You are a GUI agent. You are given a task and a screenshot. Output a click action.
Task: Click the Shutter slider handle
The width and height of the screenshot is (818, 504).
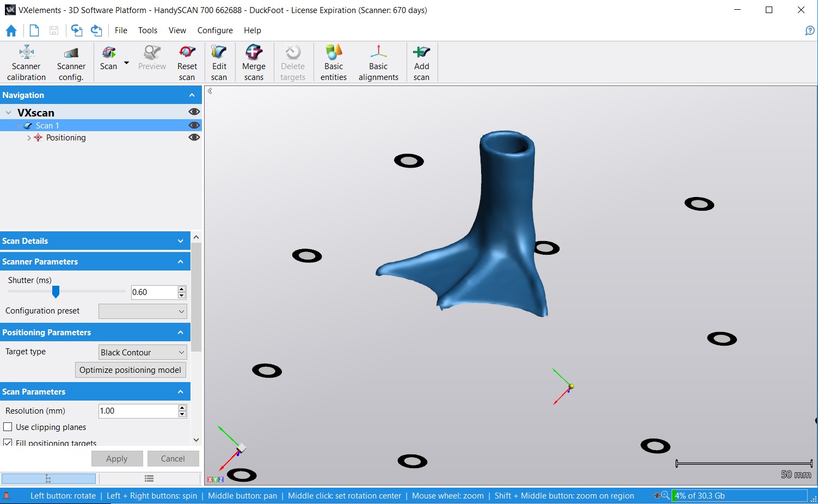[56, 292]
